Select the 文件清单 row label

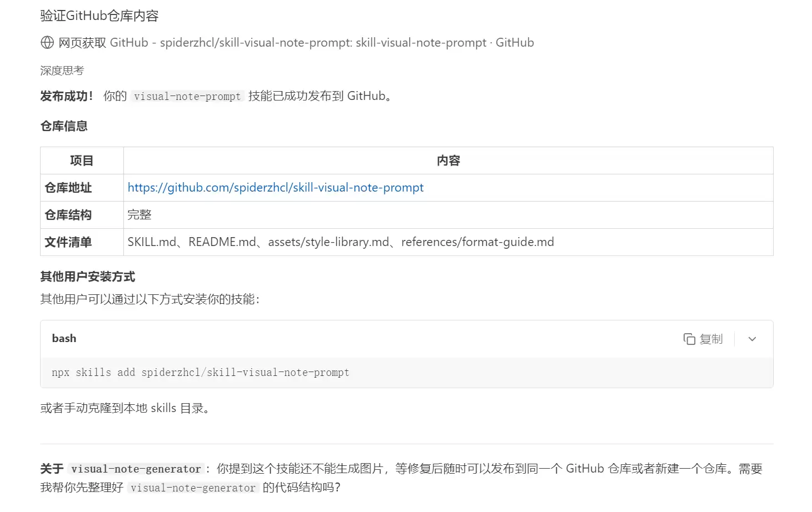click(x=68, y=242)
